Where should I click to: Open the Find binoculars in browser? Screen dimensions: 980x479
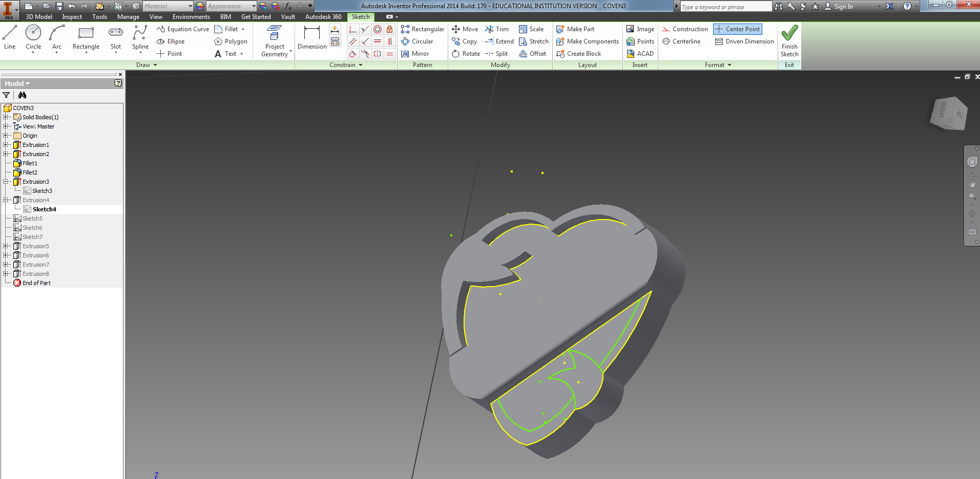pos(22,95)
